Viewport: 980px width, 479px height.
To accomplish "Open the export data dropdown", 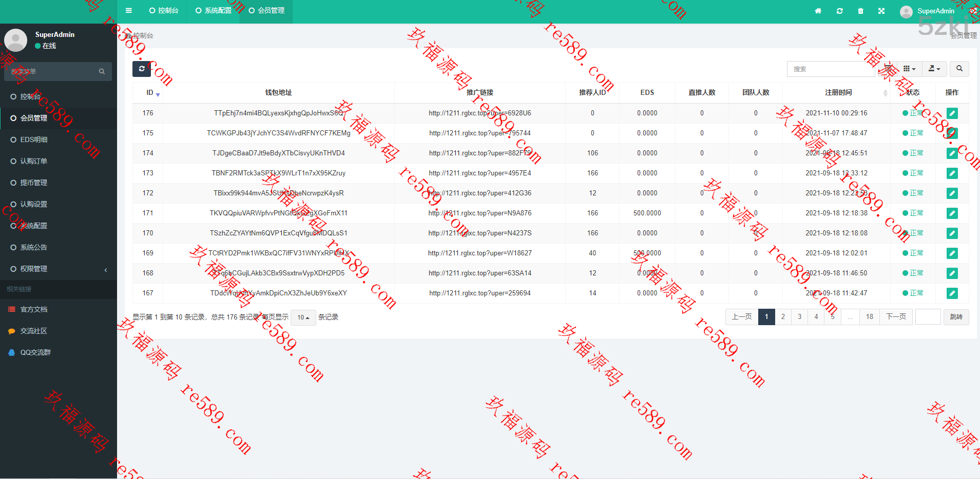I will click(x=934, y=69).
